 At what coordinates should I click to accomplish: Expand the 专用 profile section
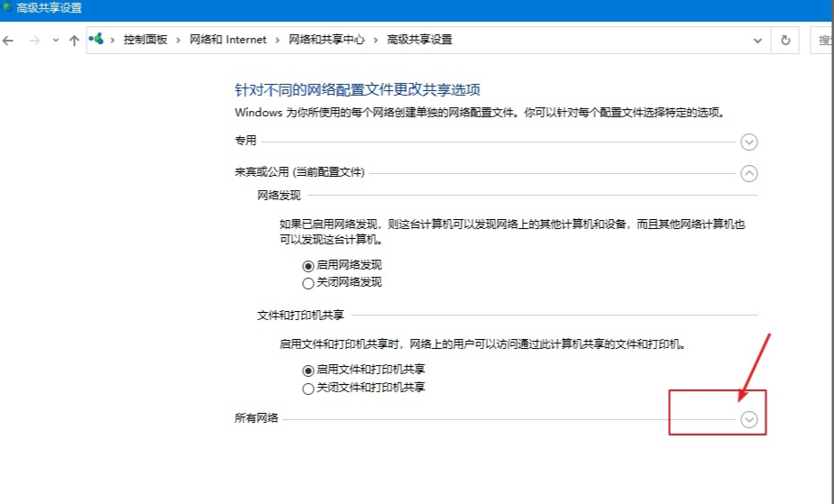coord(748,142)
